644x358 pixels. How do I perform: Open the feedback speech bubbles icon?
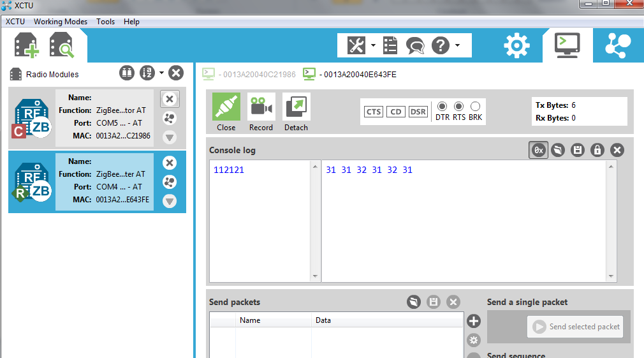[415, 45]
